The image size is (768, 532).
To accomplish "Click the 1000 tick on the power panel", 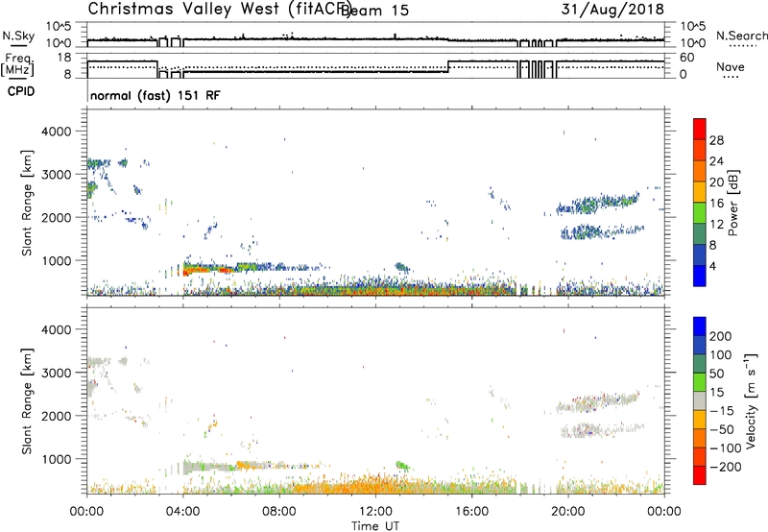I will (x=56, y=260).
